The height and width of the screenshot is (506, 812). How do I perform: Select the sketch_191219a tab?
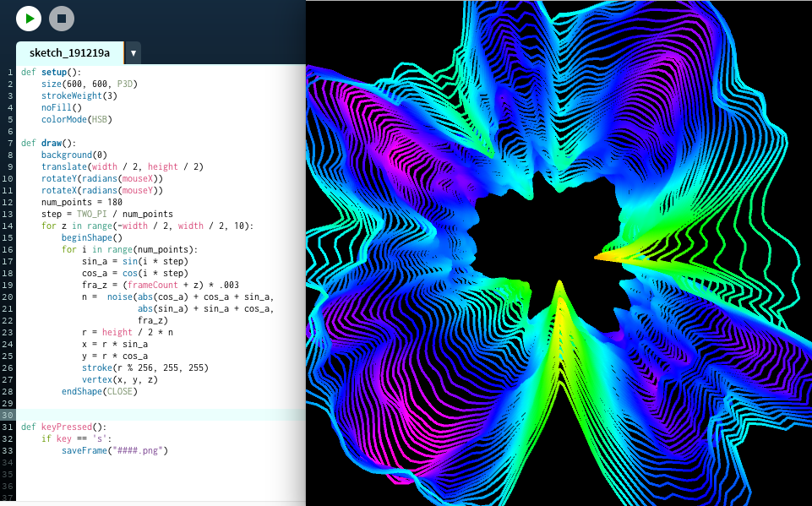tap(69, 53)
